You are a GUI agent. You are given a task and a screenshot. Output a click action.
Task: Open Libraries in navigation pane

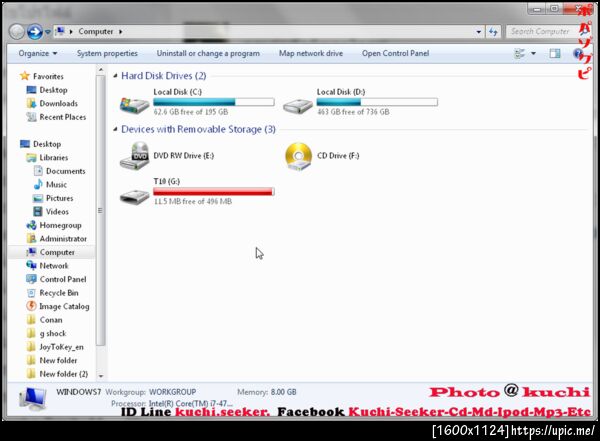54,157
